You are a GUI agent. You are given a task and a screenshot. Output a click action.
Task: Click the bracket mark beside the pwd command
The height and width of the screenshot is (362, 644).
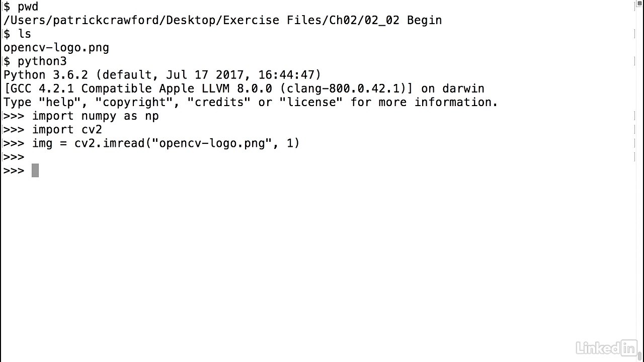point(633,7)
